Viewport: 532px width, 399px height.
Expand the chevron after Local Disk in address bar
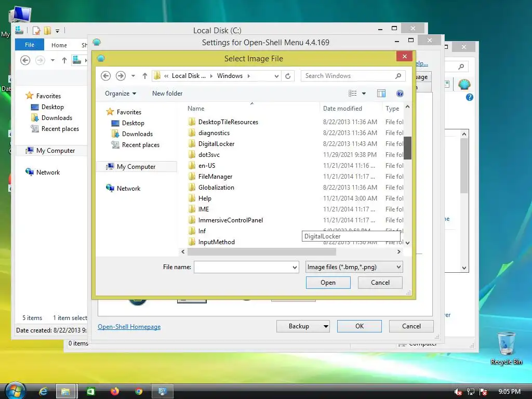coord(211,76)
